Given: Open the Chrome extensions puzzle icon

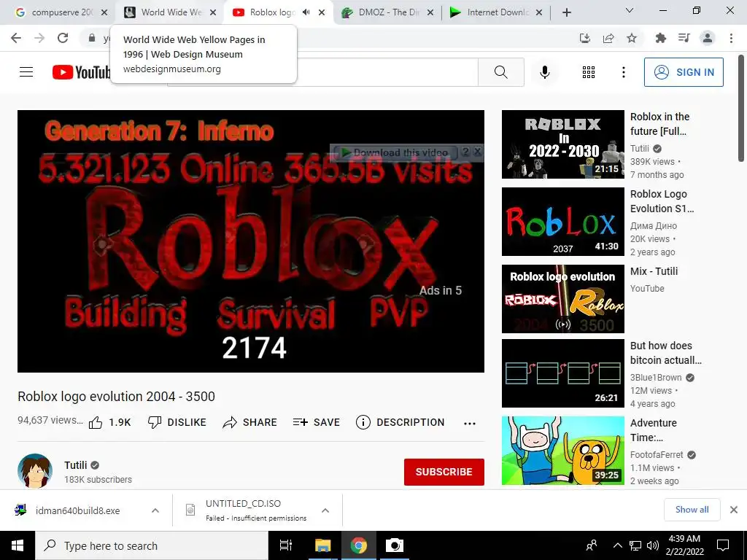Looking at the screenshot, I should (x=660, y=38).
